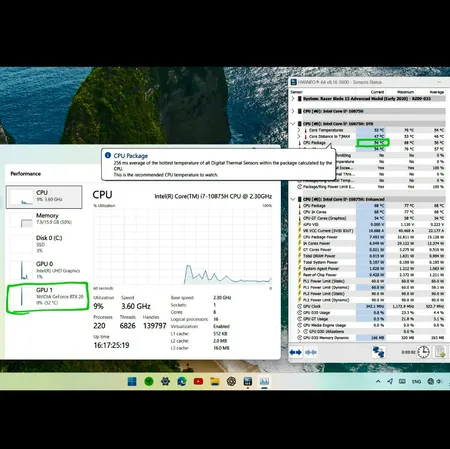Select Total System Power row
This screenshot has width=450, height=449.
click(x=371, y=262)
